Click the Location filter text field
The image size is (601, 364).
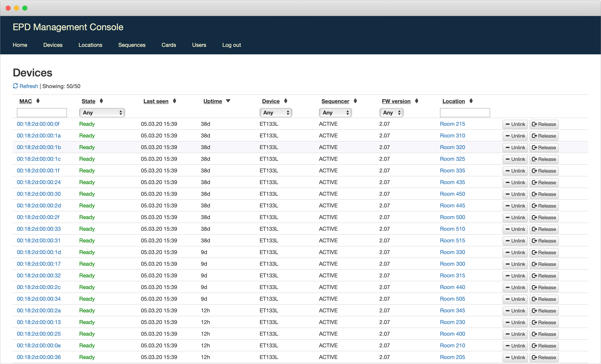[x=465, y=113]
